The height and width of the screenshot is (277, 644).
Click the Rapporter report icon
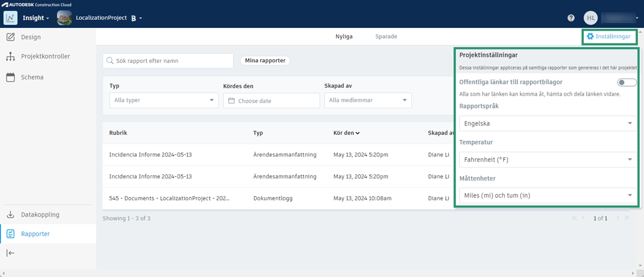[x=11, y=234]
